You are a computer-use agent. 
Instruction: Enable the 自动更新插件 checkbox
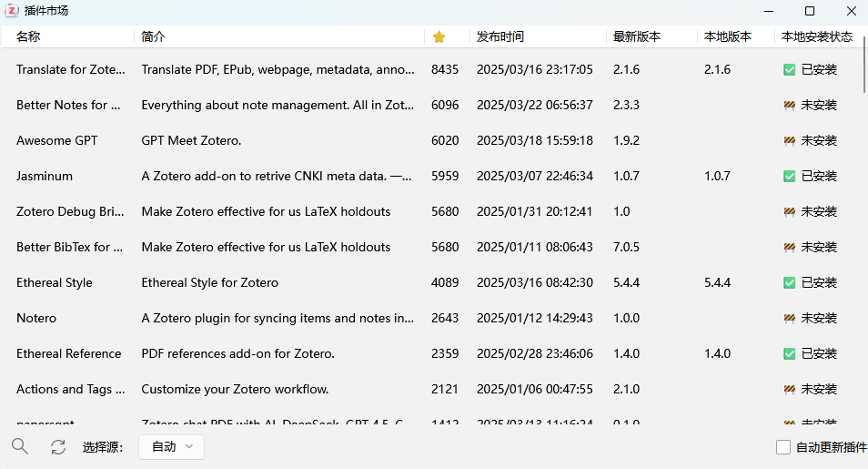(x=783, y=447)
